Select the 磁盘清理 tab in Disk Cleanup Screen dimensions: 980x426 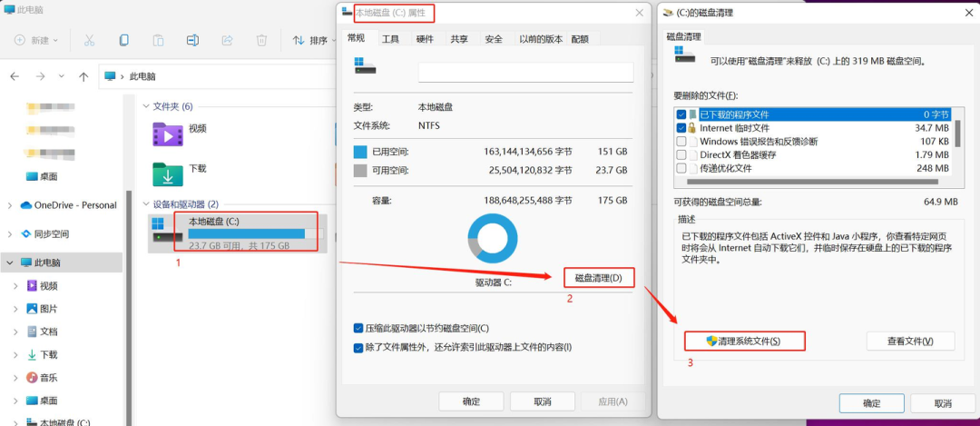point(684,37)
